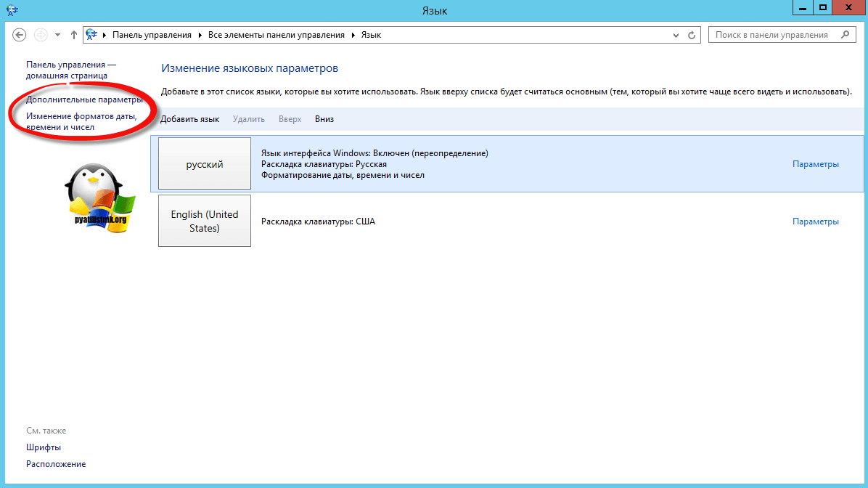Go up one level with the Up arrow
Viewport: 868px width, 488px height.
coord(73,35)
